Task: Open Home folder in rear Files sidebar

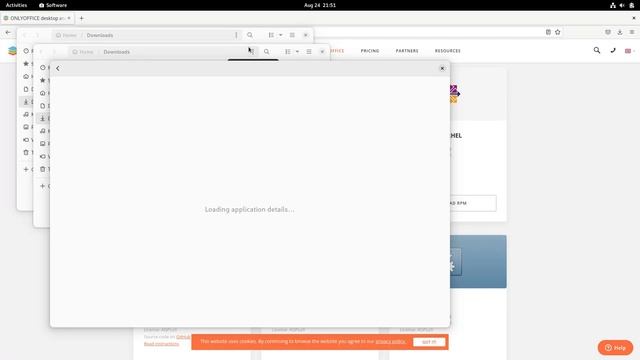Action: pyautogui.click(x=26, y=76)
